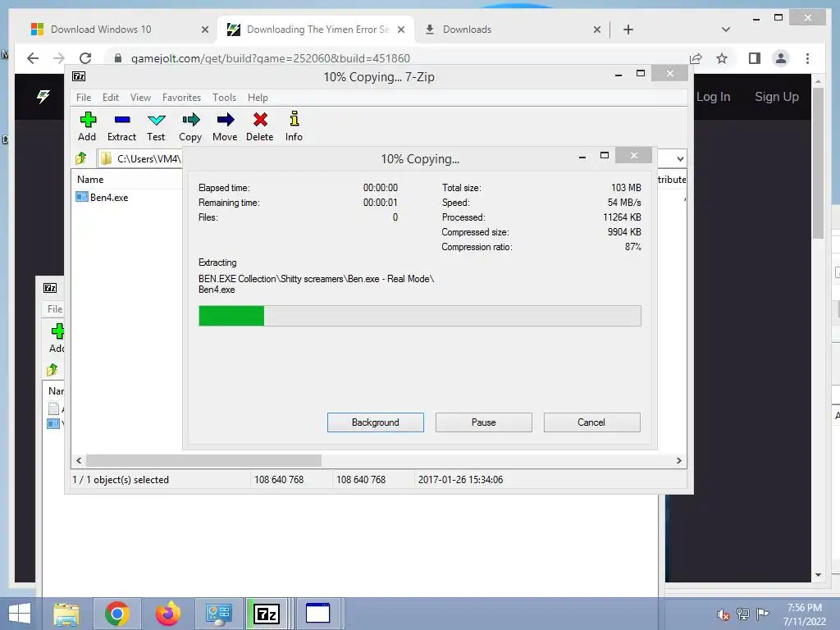840x630 pixels.
Task: Click the Add icon in background 7-Zip window
Action: [57, 331]
